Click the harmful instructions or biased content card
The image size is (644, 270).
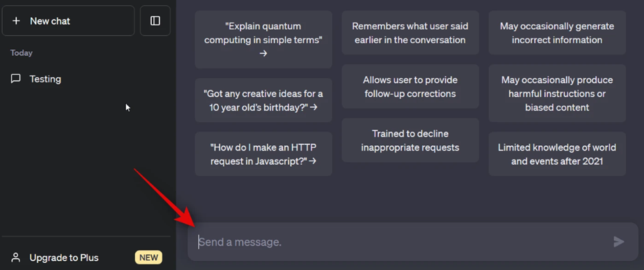point(557,93)
